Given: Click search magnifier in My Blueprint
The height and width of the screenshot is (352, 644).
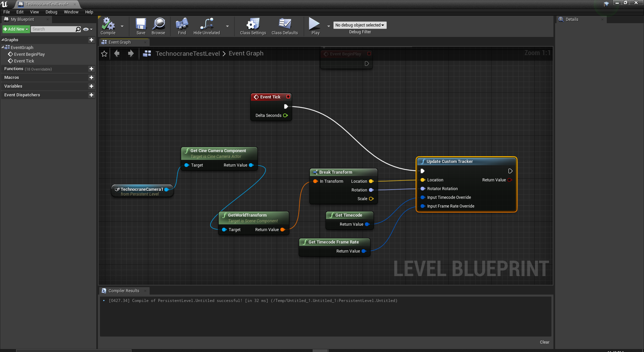Looking at the screenshot, I should tap(78, 29).
